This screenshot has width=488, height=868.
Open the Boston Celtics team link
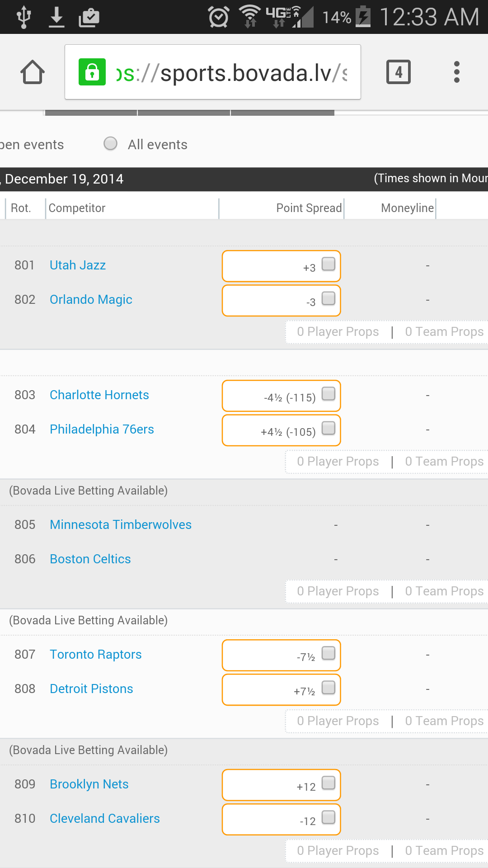click(90, 559)
